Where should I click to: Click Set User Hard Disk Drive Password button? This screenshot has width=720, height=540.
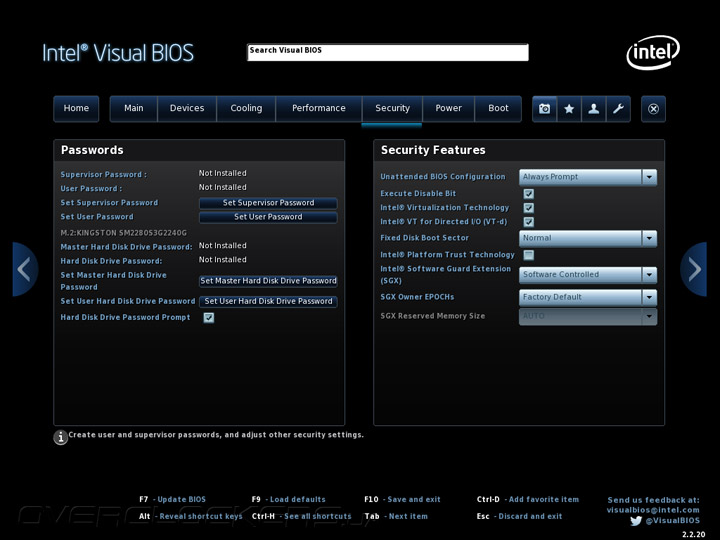coord(268,302)
